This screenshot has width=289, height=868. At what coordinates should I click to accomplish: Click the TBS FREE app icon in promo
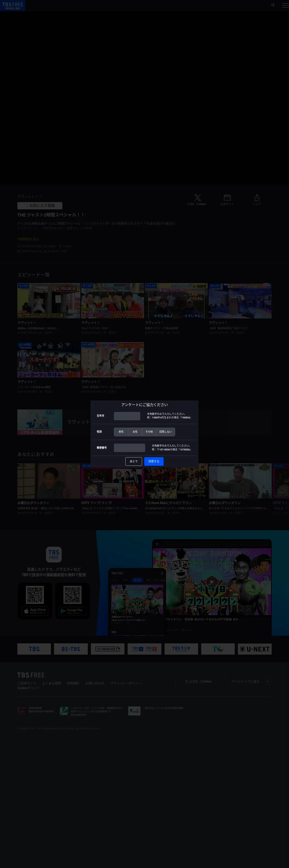coord(54,555)
